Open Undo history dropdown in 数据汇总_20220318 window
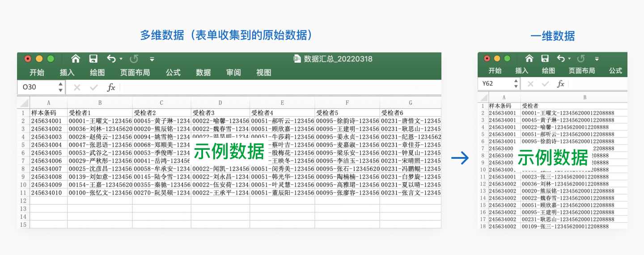 [x=122, y=59]
